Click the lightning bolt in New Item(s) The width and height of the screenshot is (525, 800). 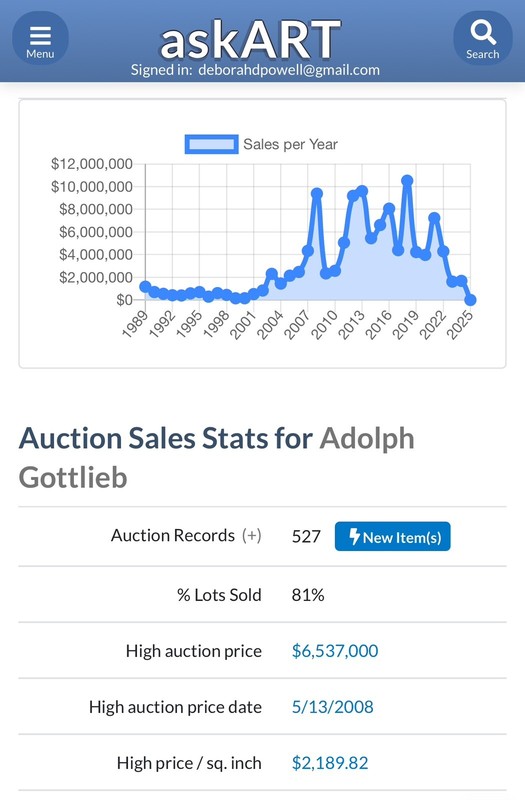tap(355, 536)
